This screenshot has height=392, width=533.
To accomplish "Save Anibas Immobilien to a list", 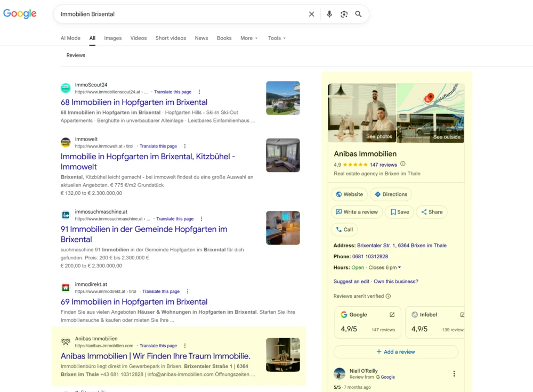I will 399,212.
